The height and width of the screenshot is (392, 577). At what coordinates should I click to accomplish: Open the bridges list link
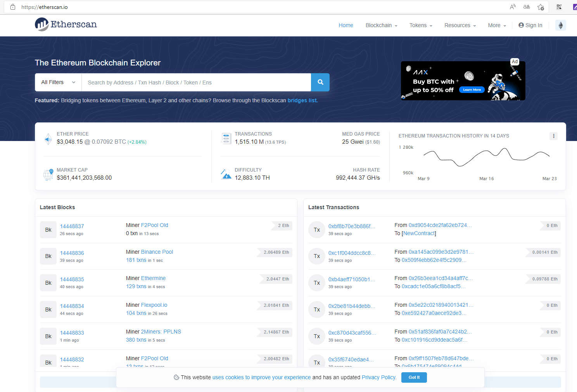tap(302, 100)
